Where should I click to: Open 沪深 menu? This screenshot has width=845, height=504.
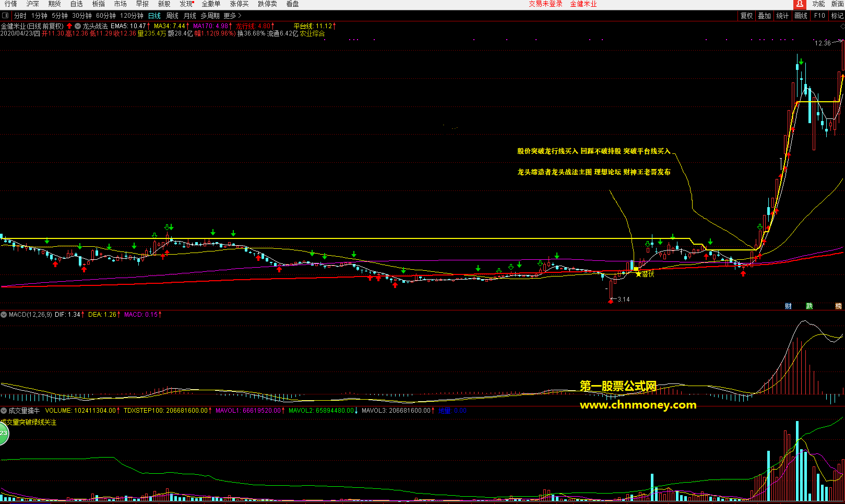pos(32,4)
